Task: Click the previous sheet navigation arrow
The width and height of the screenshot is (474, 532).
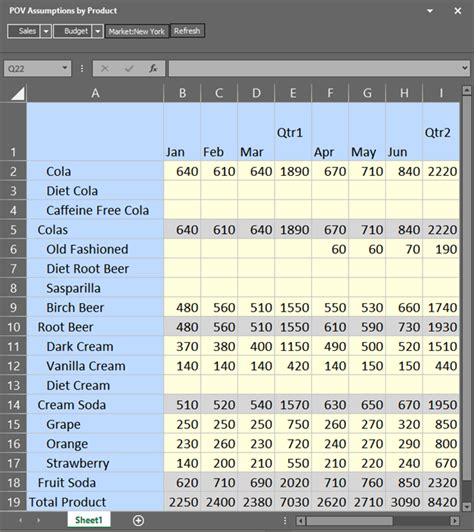Action: tap(20, 520)
